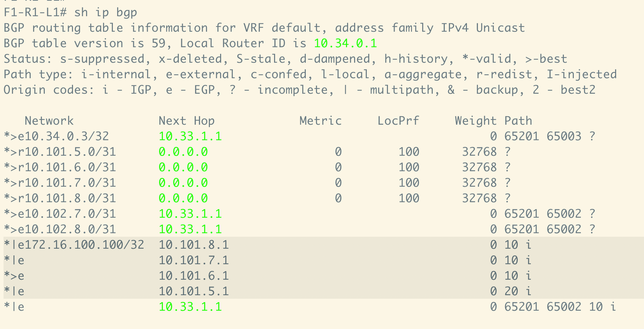Click weight 32768 on 10.101.6.0/31 row

pyautogui.click(x=479, y=167)
